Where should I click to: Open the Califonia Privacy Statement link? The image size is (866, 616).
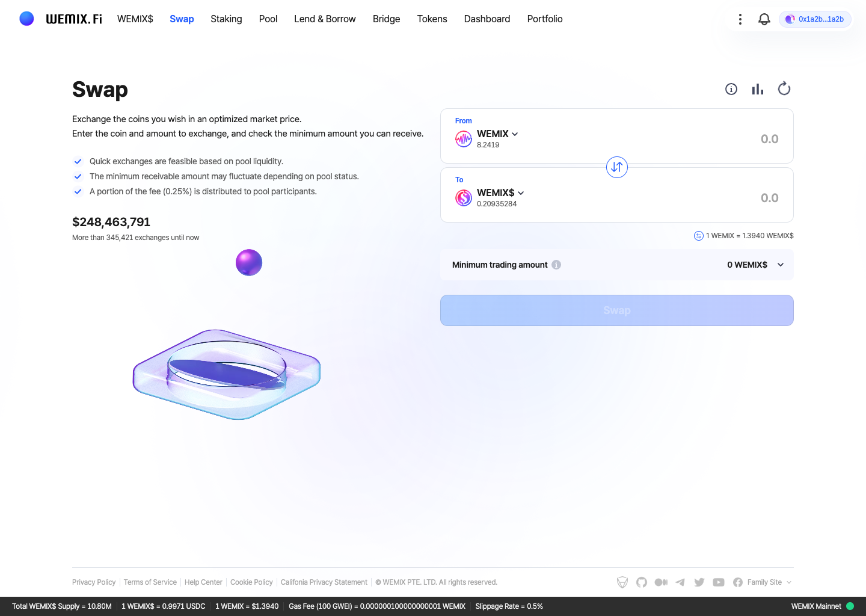pyautogui.click(x=324, y=582)
